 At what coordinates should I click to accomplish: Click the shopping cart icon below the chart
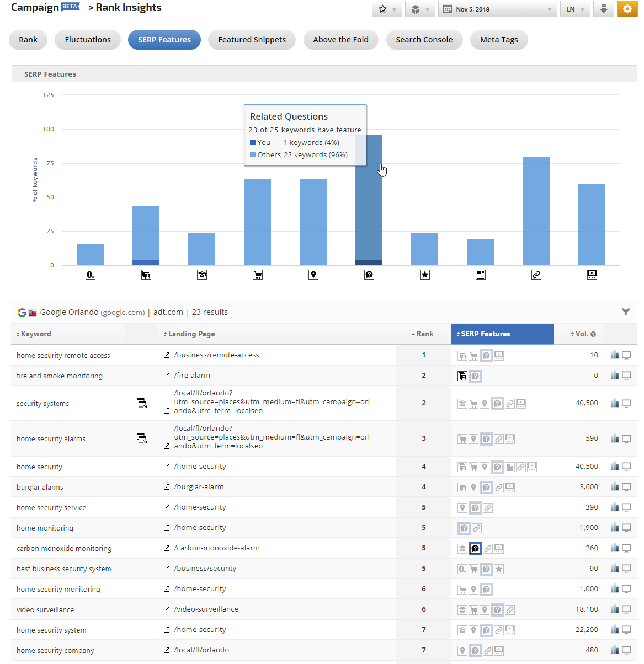258,275
